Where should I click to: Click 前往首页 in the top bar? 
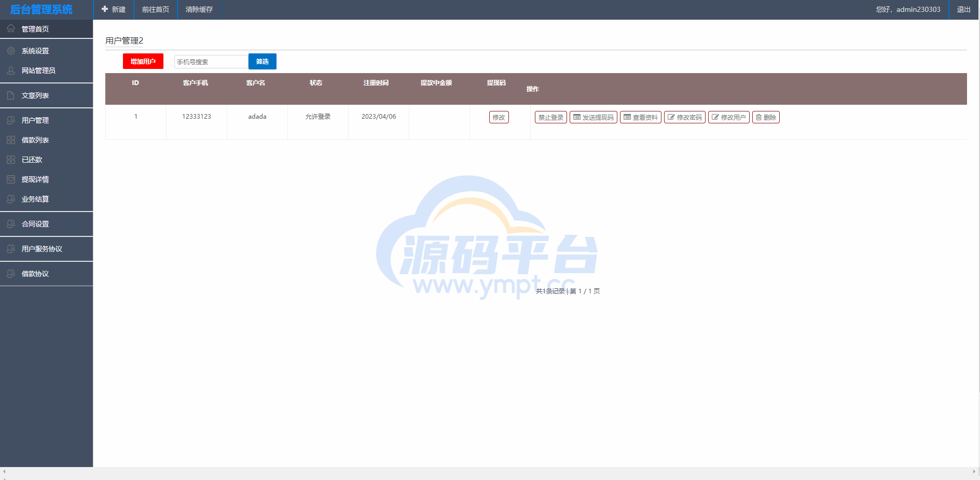pos(156,9)
